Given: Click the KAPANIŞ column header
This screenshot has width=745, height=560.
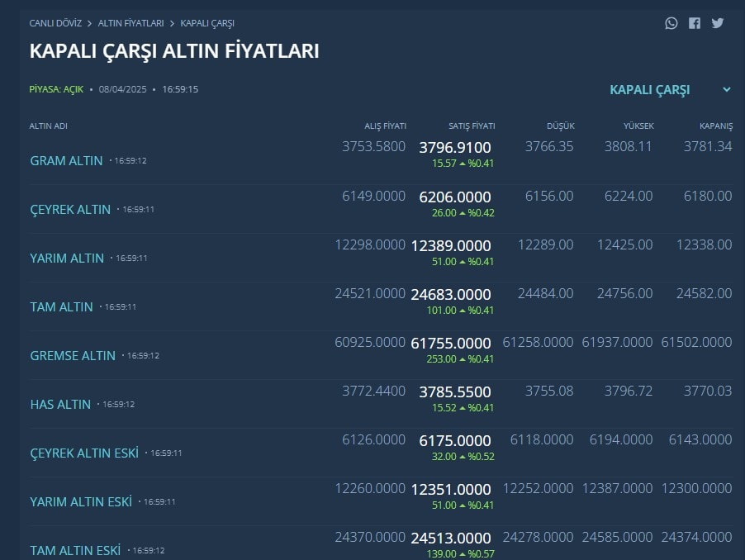Looking at the screenshot, I should 714,126.
